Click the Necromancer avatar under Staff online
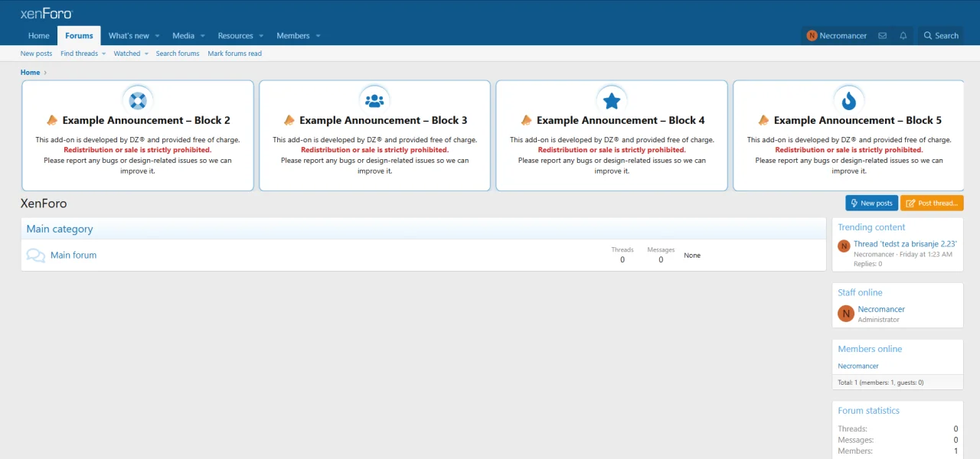The width and height of the screenshot is (980, 459). [x=846, y=314]
